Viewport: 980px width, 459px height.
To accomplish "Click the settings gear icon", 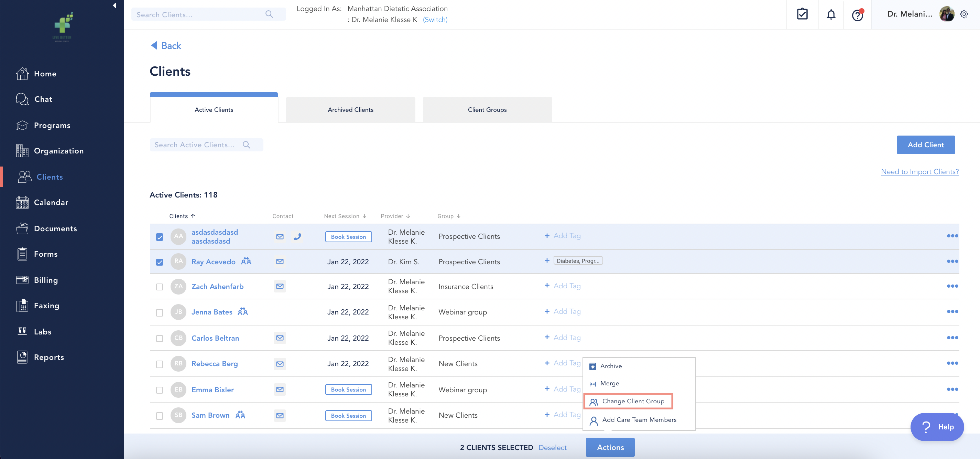I will pos(964,14).
